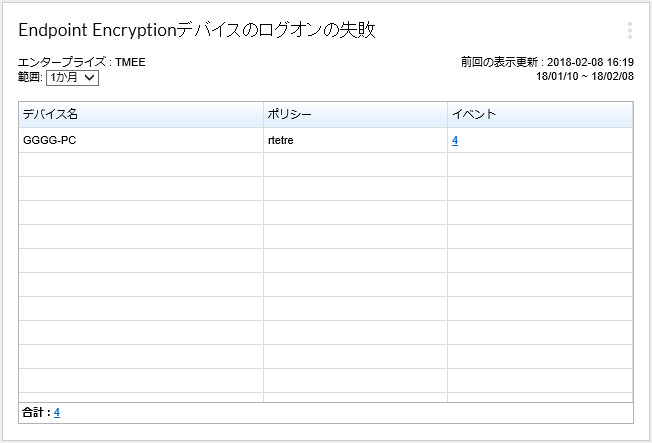652x443 pixels.
Task: Open the 合計 total count link
Action: [x=57, y=412]
